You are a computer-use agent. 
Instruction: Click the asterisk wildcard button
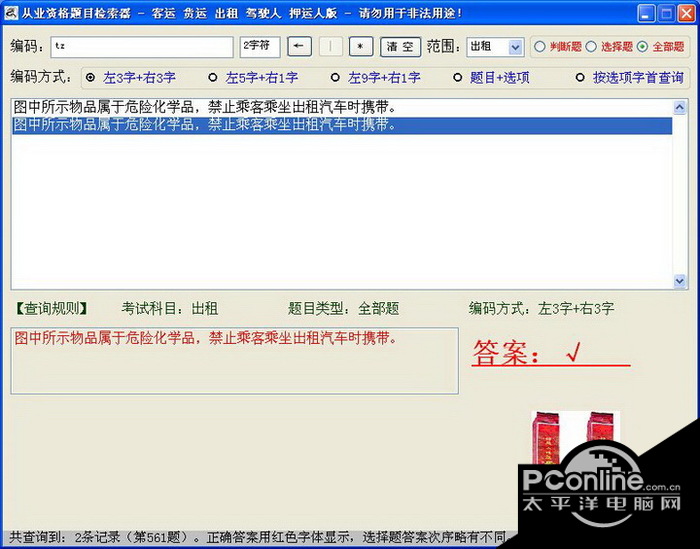coord(361,46)
